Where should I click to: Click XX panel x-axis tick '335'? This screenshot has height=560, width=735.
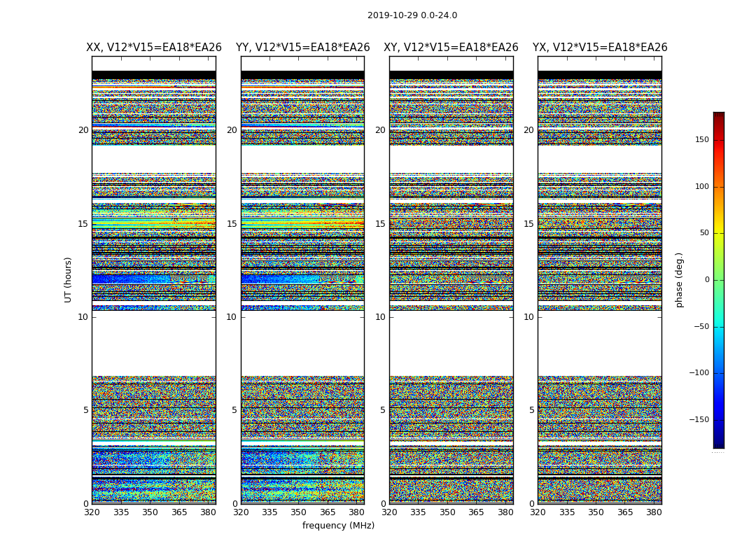pos(121,512)
